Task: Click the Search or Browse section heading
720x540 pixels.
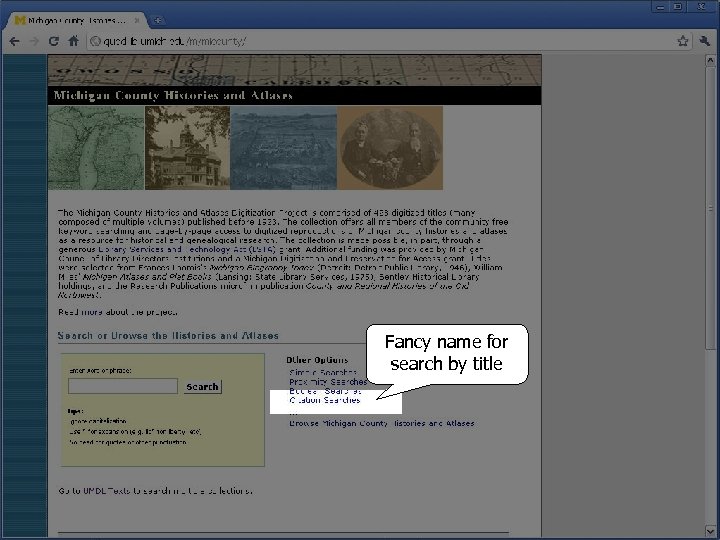Action: tap(168, 336)
